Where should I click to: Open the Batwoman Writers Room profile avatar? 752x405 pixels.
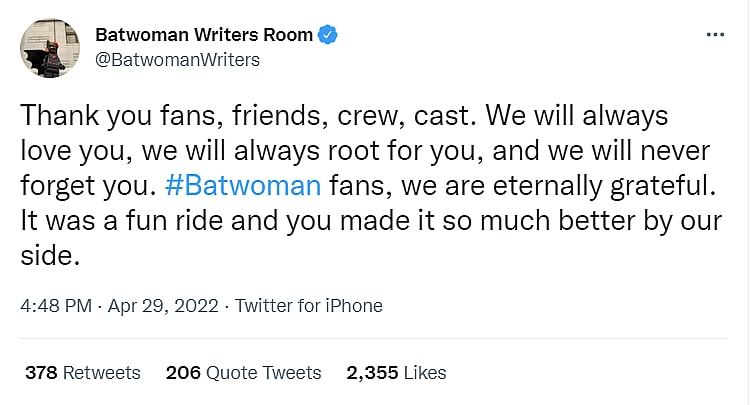[x=48, y=47]
